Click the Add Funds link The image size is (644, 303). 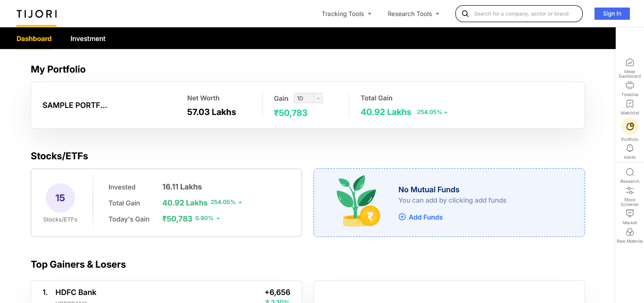[x=421, y=217]
